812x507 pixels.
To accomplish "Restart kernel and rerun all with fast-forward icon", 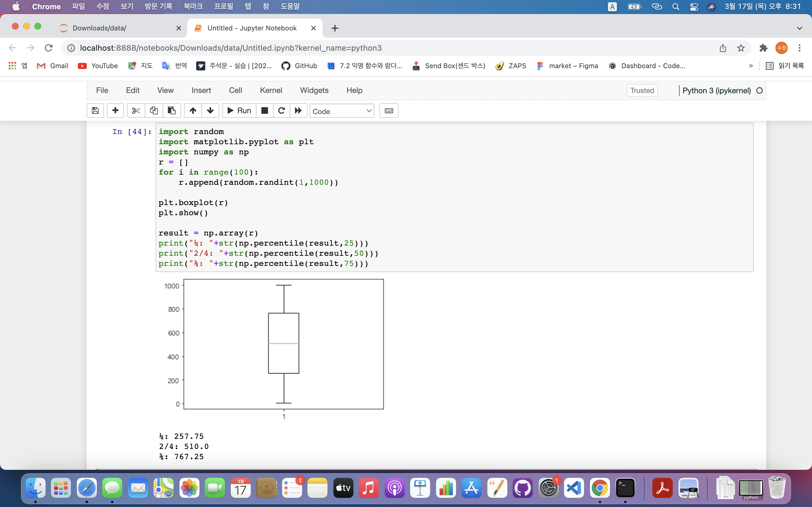I will click(x=298, y=111).
